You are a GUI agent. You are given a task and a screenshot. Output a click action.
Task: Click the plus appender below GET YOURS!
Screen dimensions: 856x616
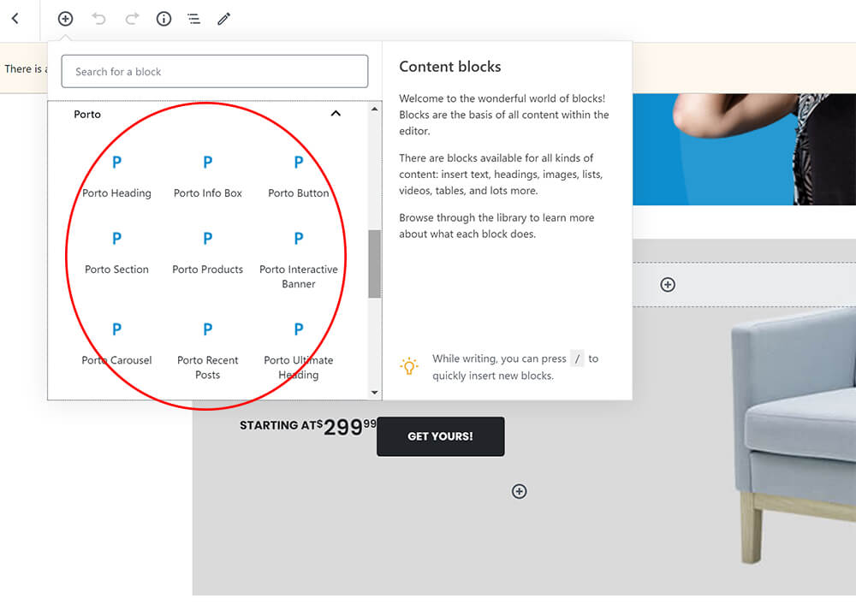(519, 491)
